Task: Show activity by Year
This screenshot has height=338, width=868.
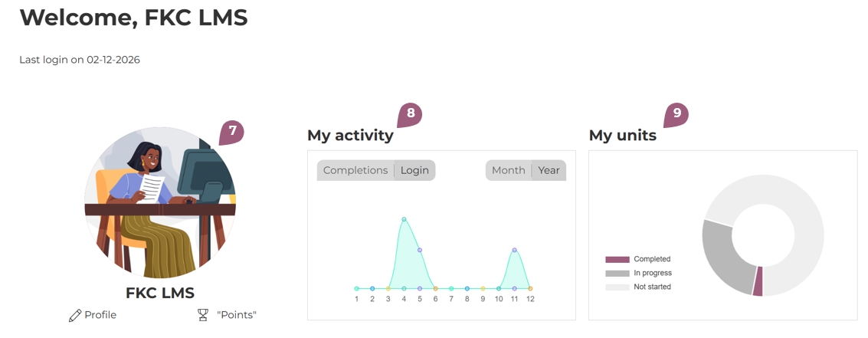Action: 549,170
